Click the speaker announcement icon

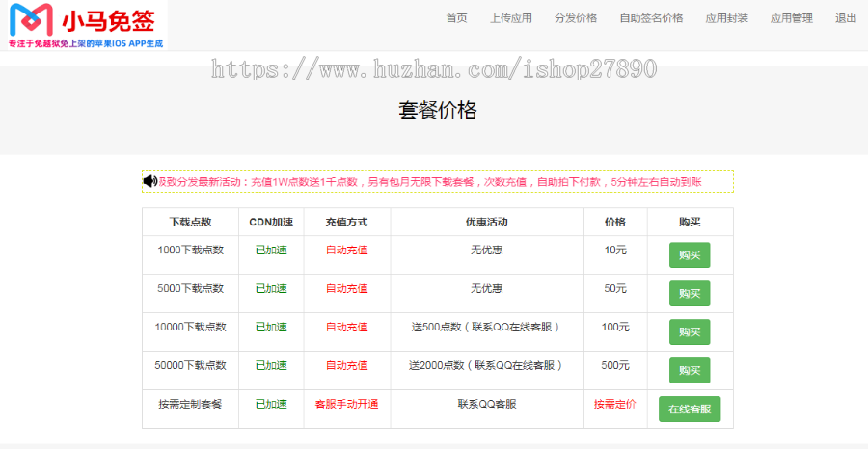click(x=149, y=181)
